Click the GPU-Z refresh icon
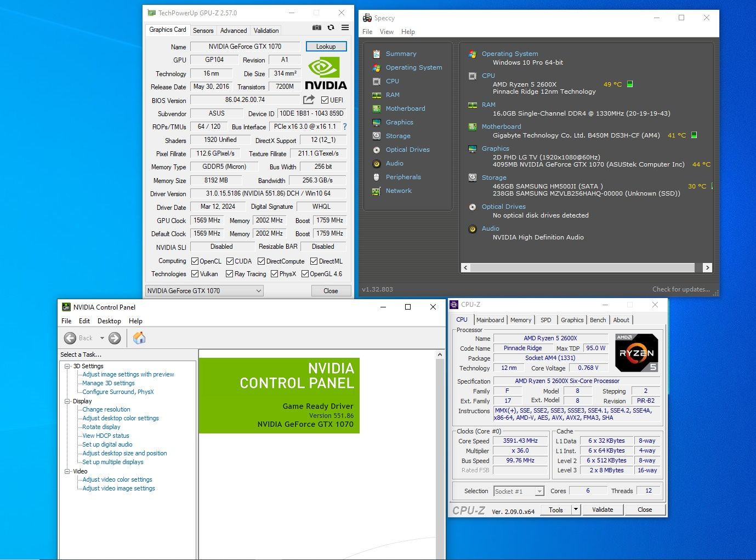This screenshot has height=560, width=756. (331, 27)
